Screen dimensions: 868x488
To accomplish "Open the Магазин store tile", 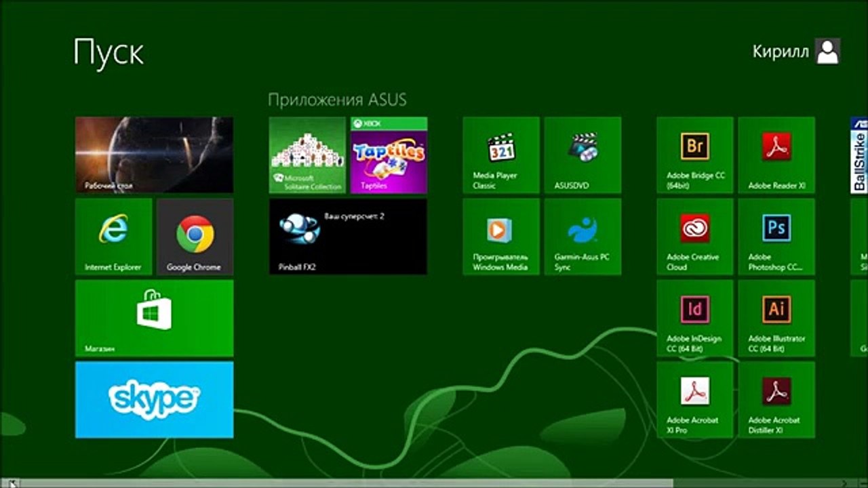I will tap(154, 318).
